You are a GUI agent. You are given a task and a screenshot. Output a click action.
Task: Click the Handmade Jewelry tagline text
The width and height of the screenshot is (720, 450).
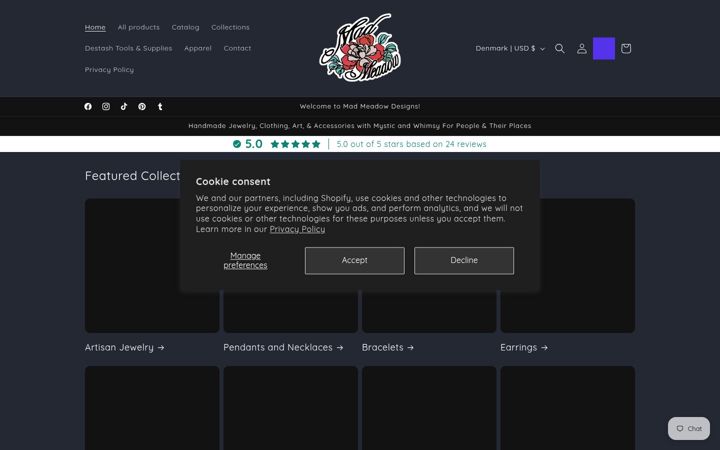coord(360,126)
